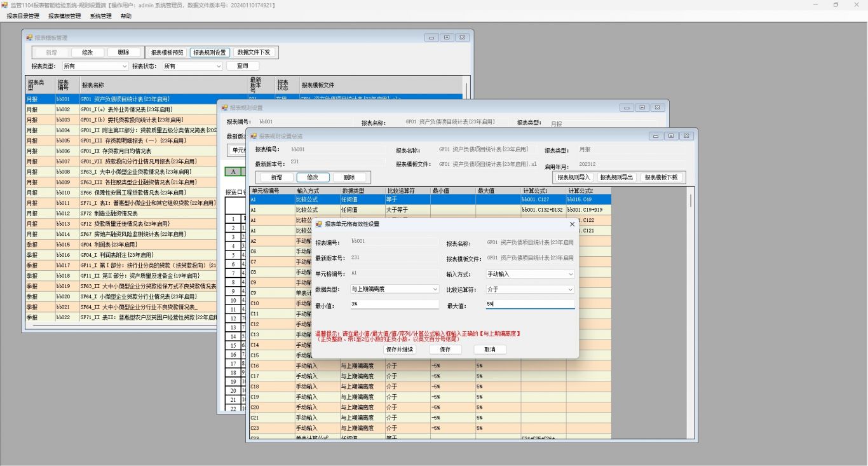Select cell bb015.C49 in the rules table
Image resolution: width=868 pixels, height=466 pixels.
tap(588, 199)
